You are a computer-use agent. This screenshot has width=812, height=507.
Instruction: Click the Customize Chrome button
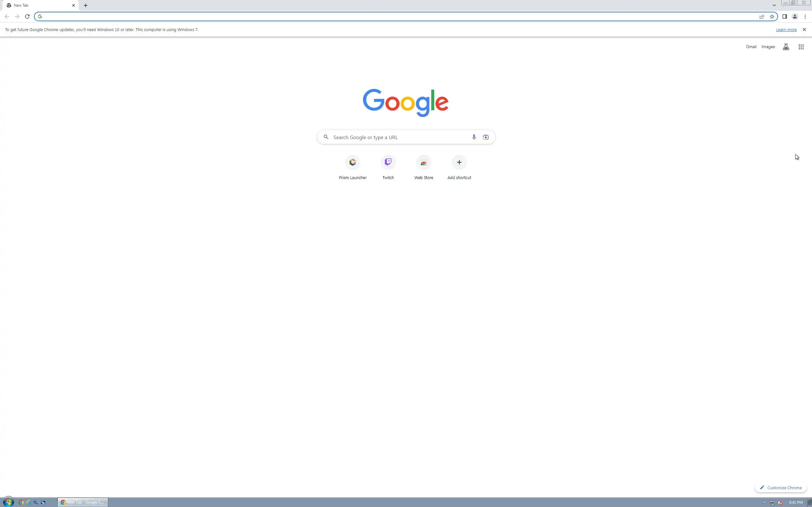[x=781, y=488]
